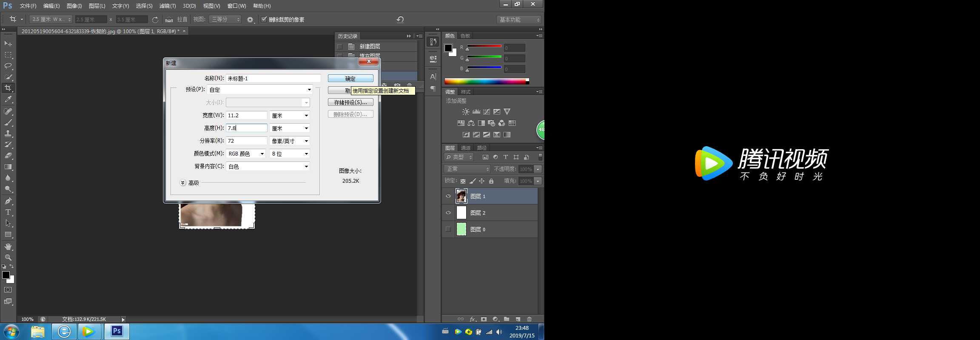The width and height of the screenshot is (980, 340).
Task: Toggle lock transparent pixels
Action: [463, 181]
